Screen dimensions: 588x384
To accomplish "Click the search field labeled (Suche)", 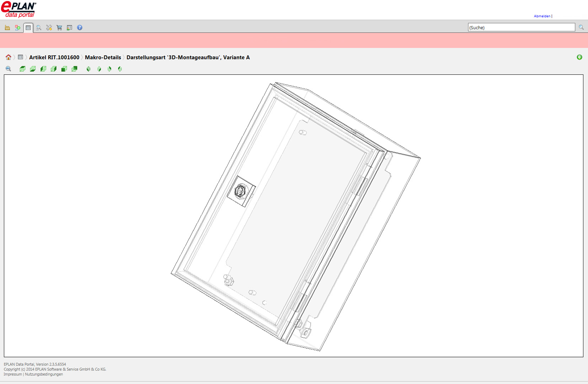I will click(522, 27).
